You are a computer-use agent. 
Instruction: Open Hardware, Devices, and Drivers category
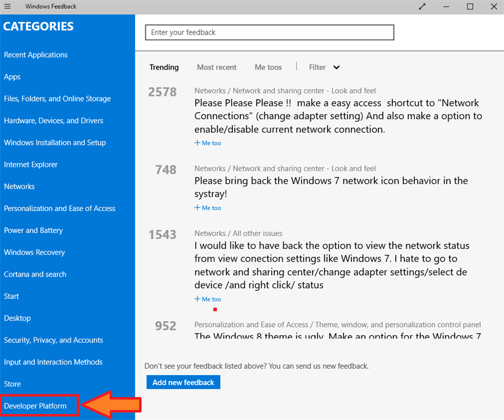54,121
